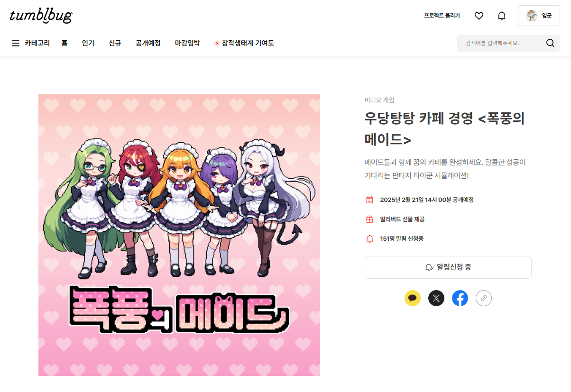Select 신규 tab
The height and width of the screenshot is (392, 571).
pos(115,43)
